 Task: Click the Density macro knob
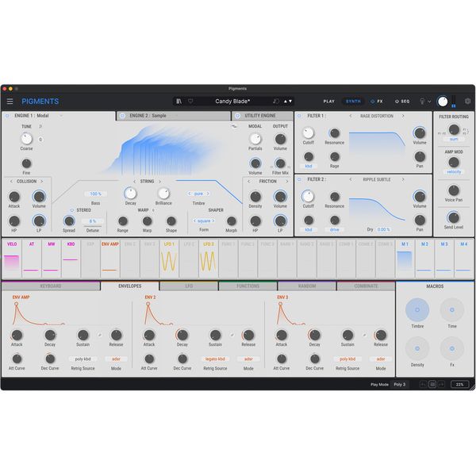point(417,348)
